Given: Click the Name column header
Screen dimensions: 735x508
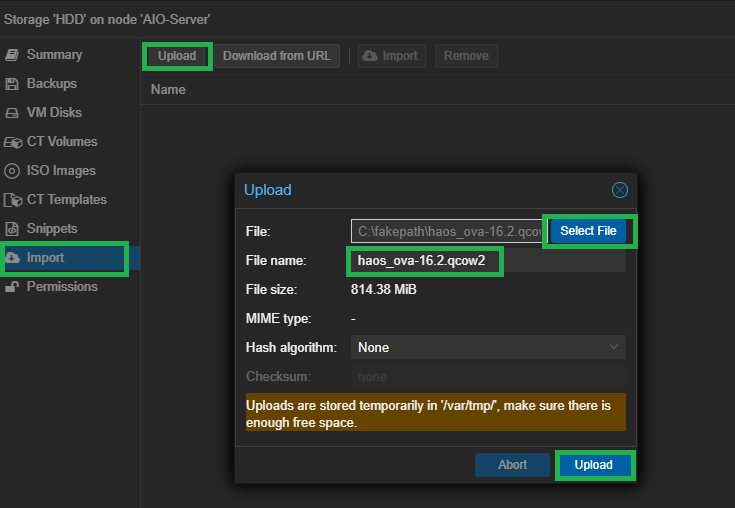Looking at the screenshot, I should point(168,90).
